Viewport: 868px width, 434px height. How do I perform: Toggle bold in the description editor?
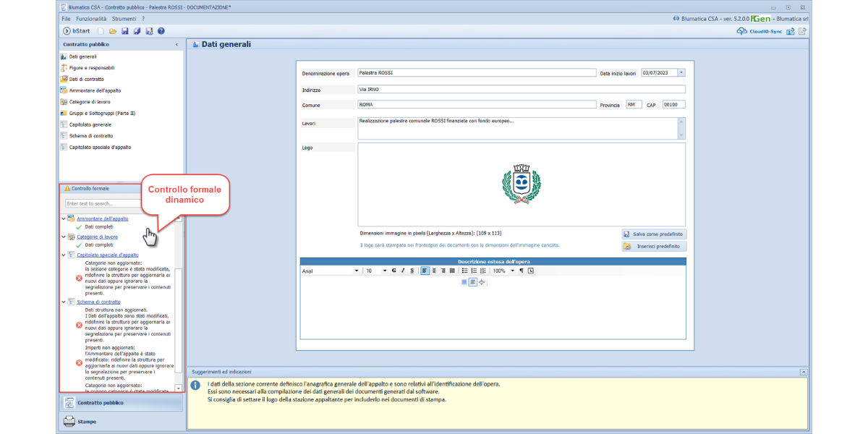[x=393, y=271]
